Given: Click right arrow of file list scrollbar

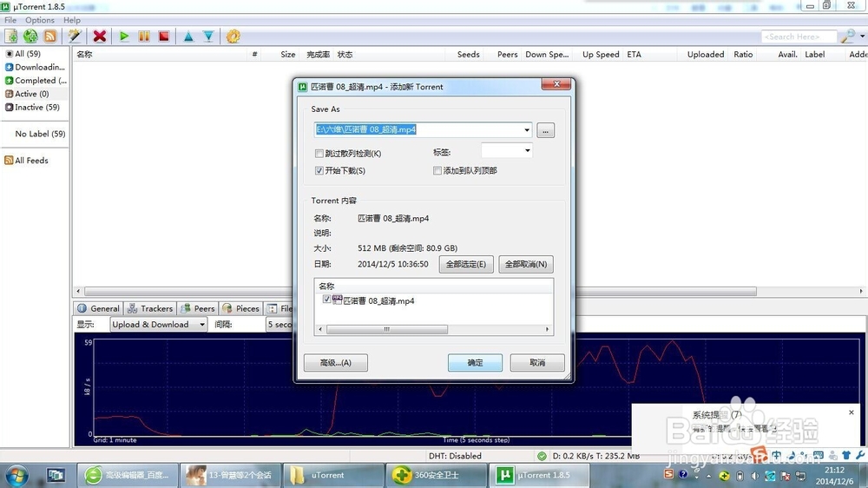Looking at the screenshot, I should (x=548, y=329).
